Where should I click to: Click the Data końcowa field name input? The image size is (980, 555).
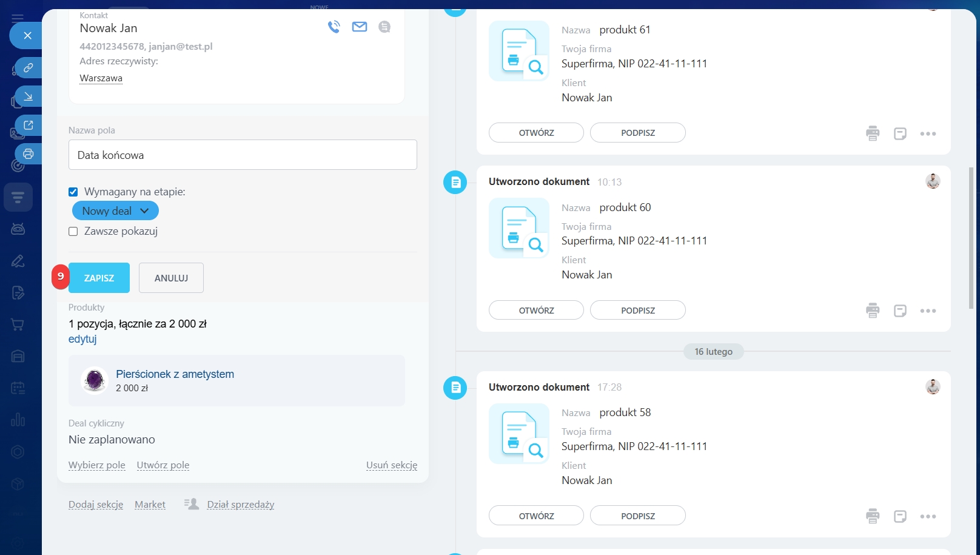(243, 155)
